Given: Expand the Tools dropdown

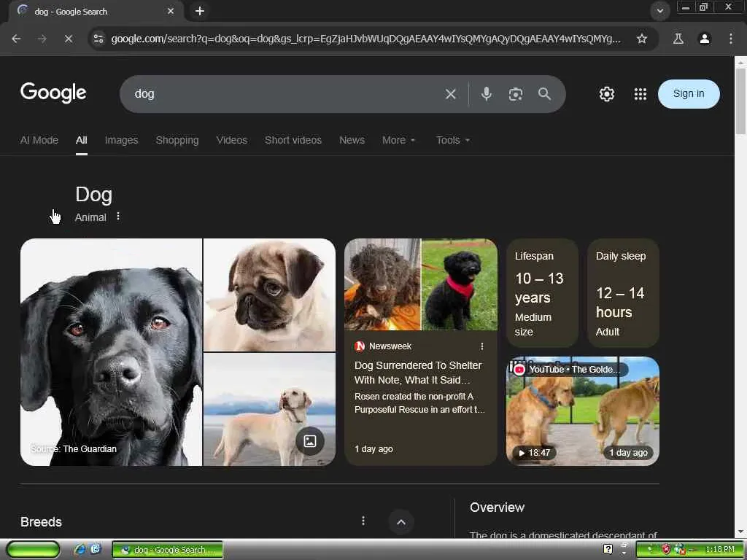Looking at the screenshot, I should pyautogui.click(x=452, y=140).
